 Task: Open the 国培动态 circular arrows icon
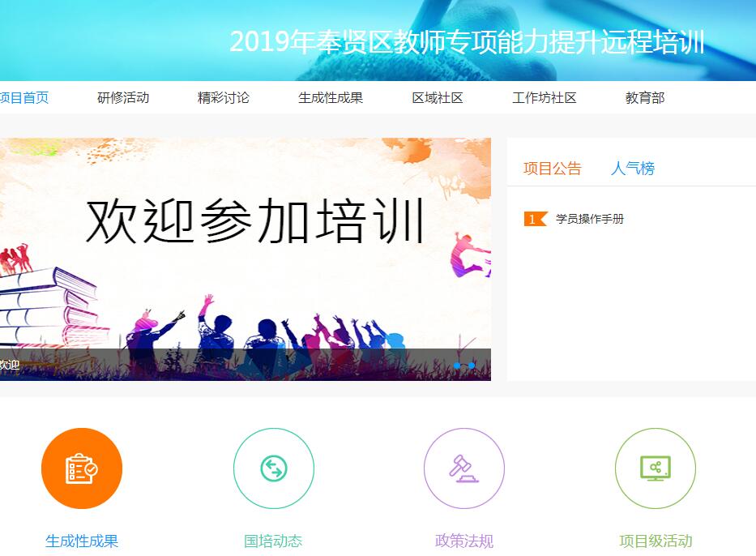[x=273, y=468]
